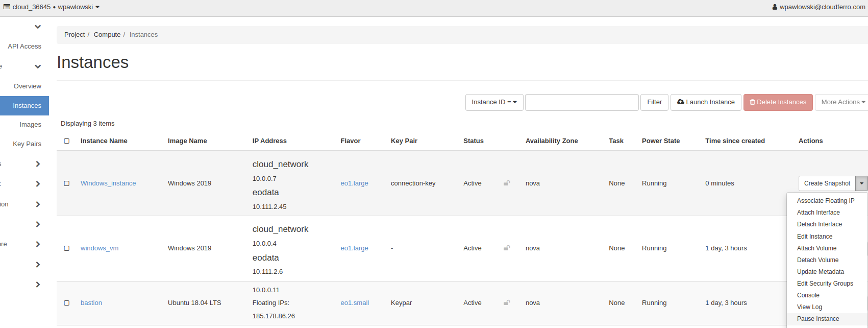The height and width of the screenshot is (328, 868).
Task: Collapse the top sidebar chevron section
Action: point(38,27)
